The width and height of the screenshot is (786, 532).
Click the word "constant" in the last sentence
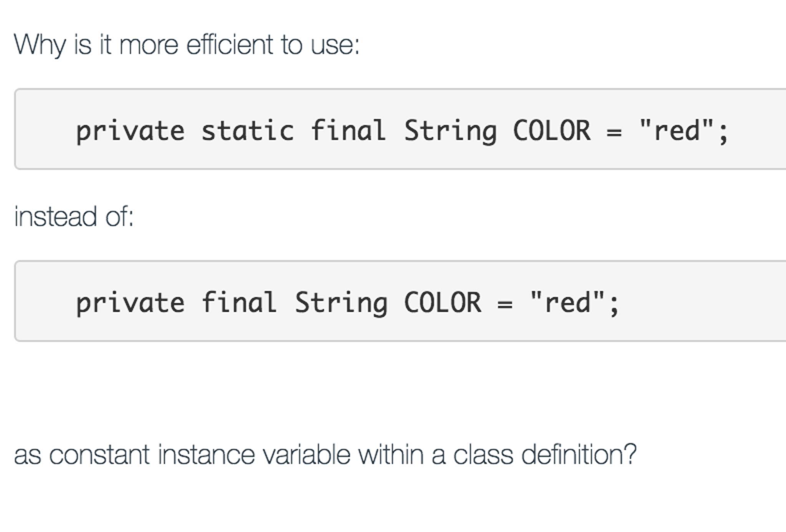pos(99,455)
